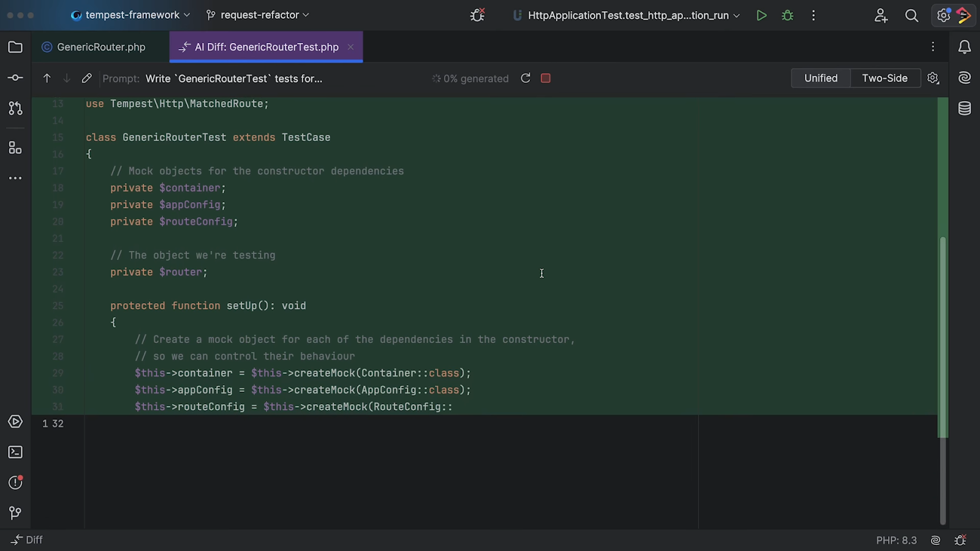Select the AI Diff: GenericRouterTest.php tab
The height and width of the screenshot is (551, 980).
[x=266, y=47]
